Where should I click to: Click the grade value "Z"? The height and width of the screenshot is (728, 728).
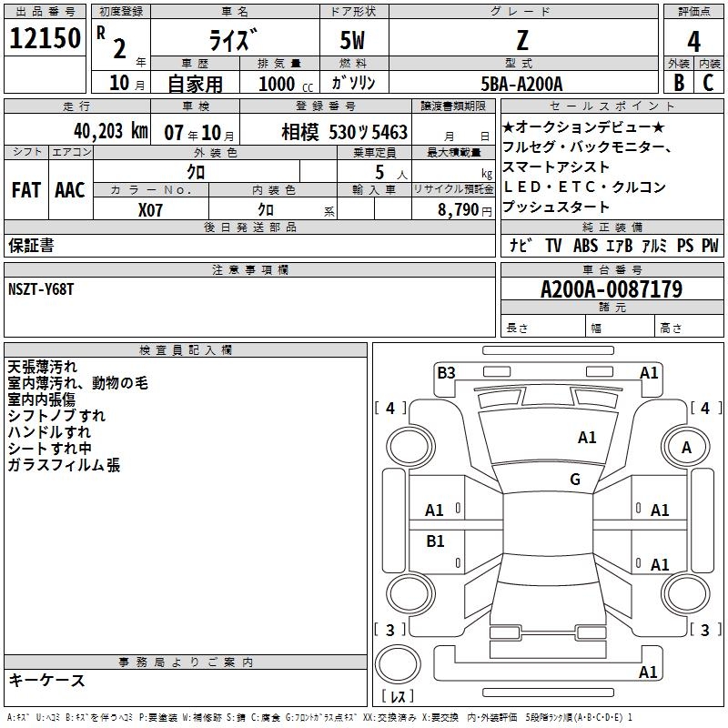pyautogui.click(x=522, y=40)
